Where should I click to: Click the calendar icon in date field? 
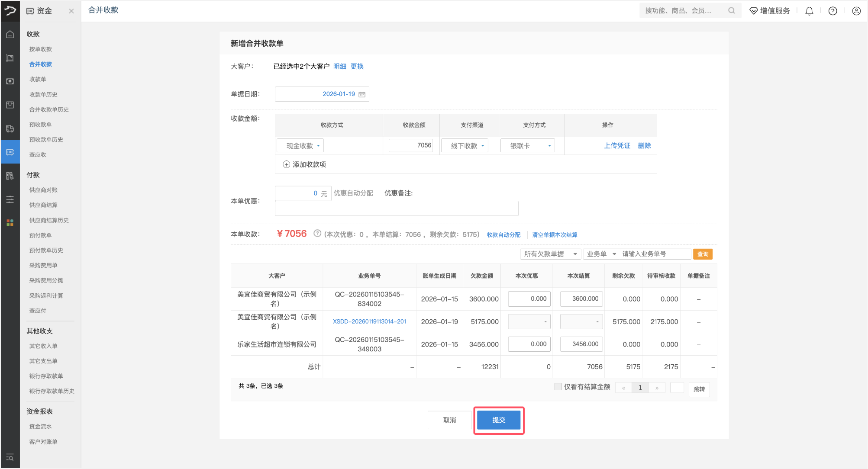click(362, 94)
